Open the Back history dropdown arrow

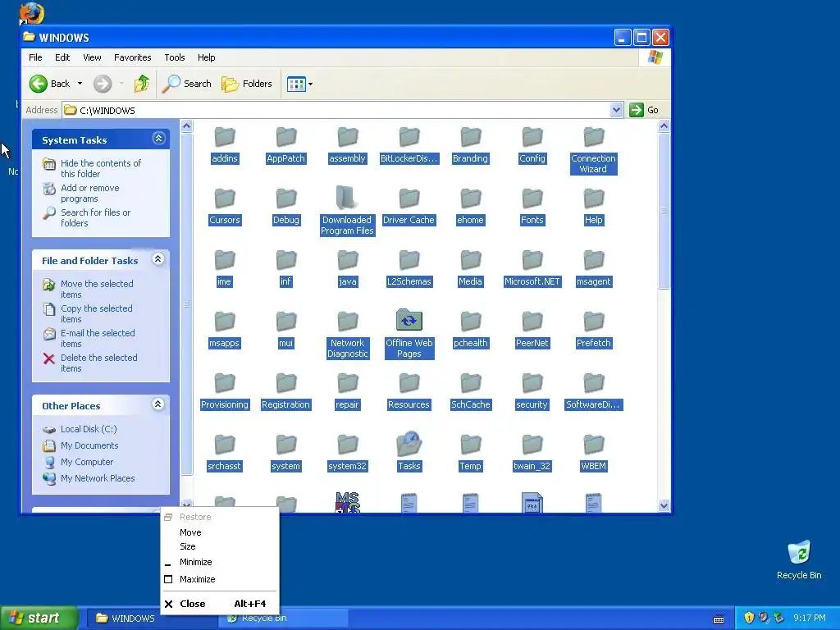80,84
